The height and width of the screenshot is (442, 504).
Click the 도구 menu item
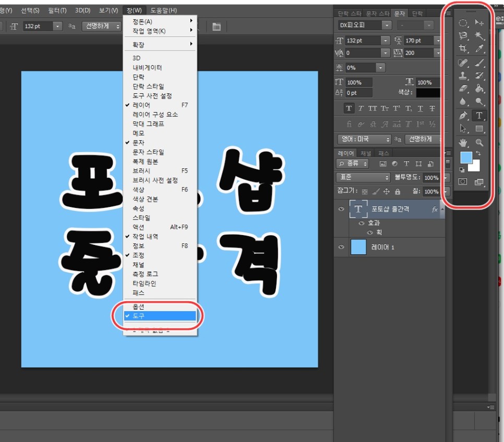click(x=160, y=316)
